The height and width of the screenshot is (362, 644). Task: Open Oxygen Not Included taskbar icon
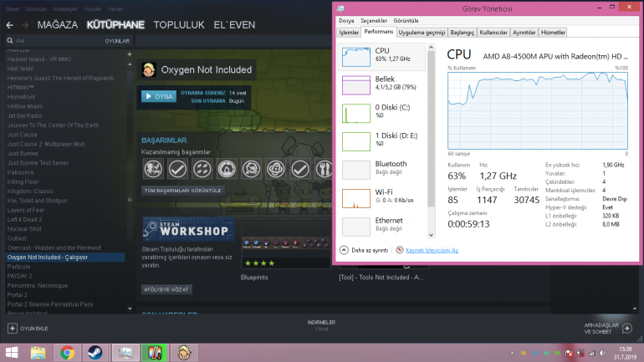tap(184, 353)
